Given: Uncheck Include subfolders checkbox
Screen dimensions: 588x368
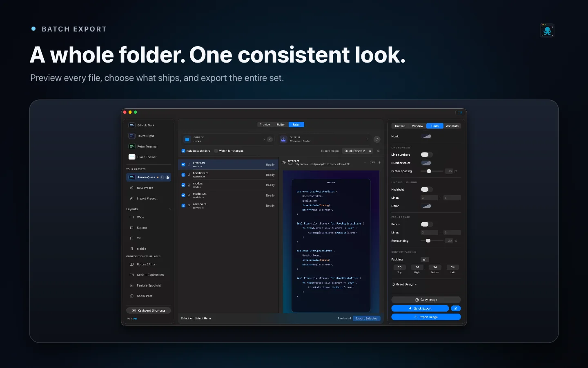Looking at the screenshot, I should [x=183, y=151].
